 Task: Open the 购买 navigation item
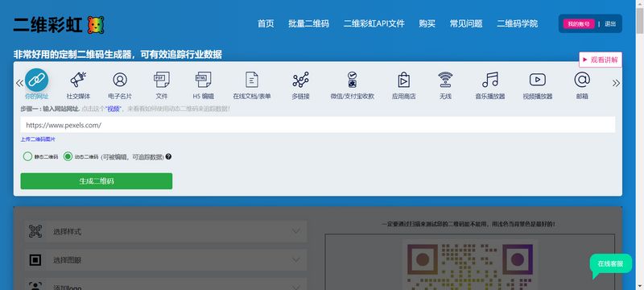coord(427,24)
